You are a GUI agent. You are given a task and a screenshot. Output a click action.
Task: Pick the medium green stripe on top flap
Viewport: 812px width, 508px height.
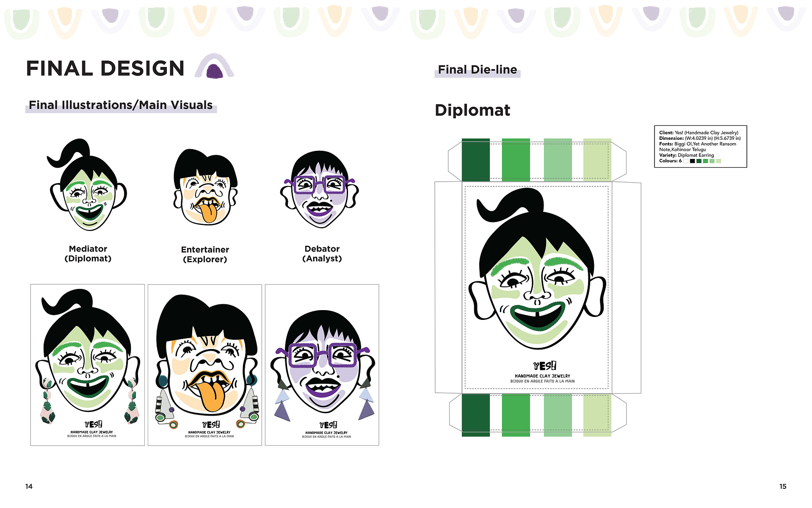tap(516, 160)
